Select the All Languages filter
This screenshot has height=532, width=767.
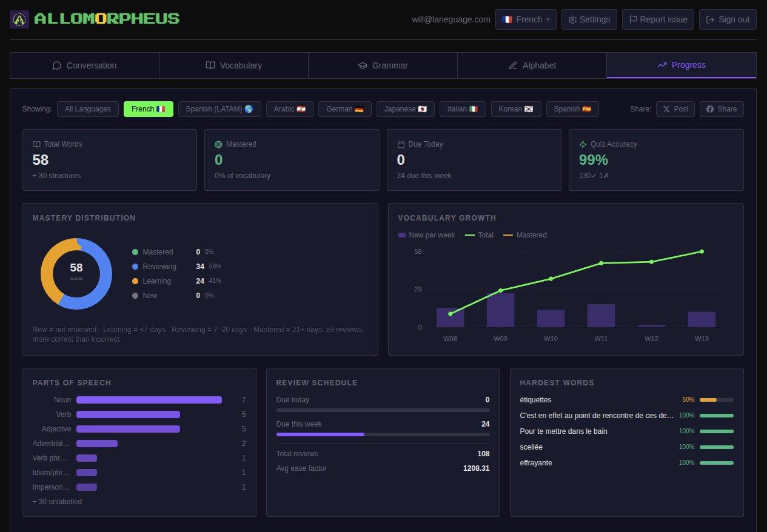pyautogui.click(x=87, y=109)
